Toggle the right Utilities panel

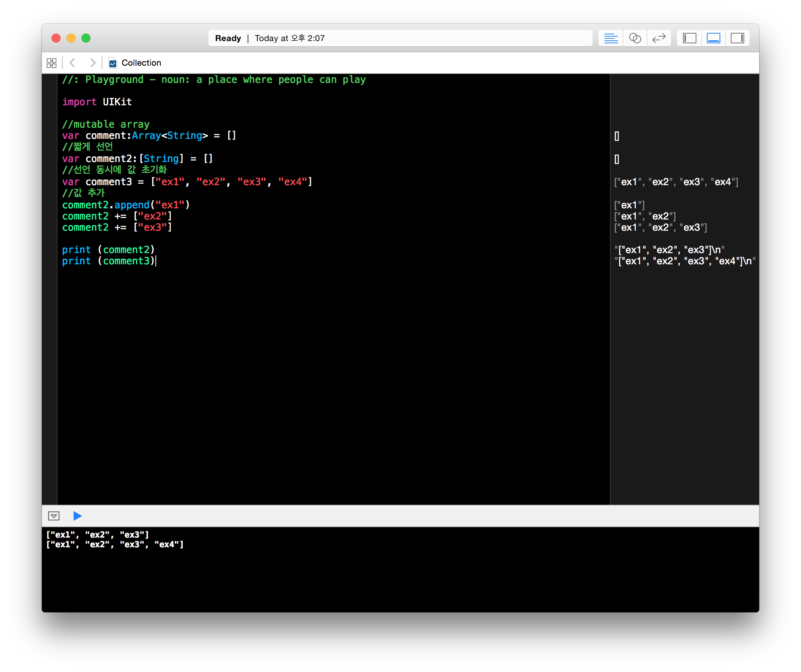pyautogui.click(x=737, y=38)
